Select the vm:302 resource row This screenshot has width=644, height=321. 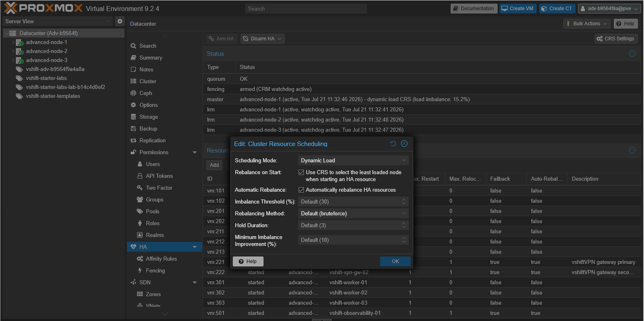pyautogui.click(x=421, y=293)
